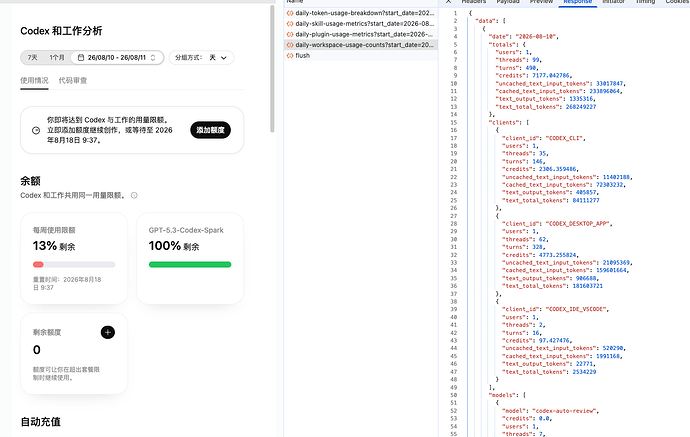Switch to the 使用情况 tab

[34, 81]
